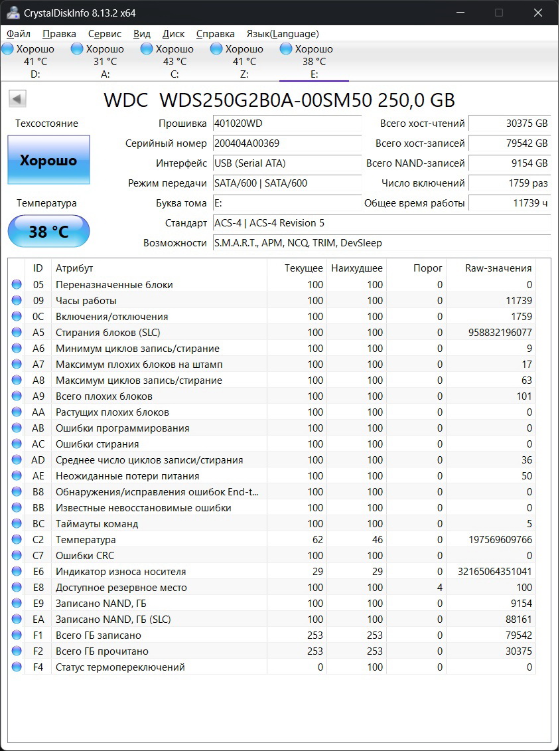
Task: Click status orb for Таймауты команд row
Action: coord(17,523)
